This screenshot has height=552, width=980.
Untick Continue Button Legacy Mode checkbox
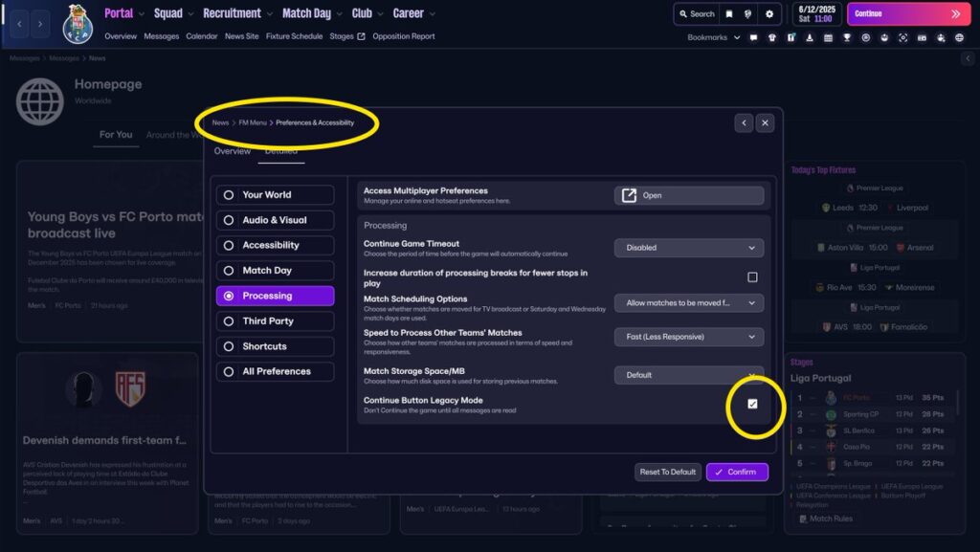pyautogui.click(x=752, y=404)
